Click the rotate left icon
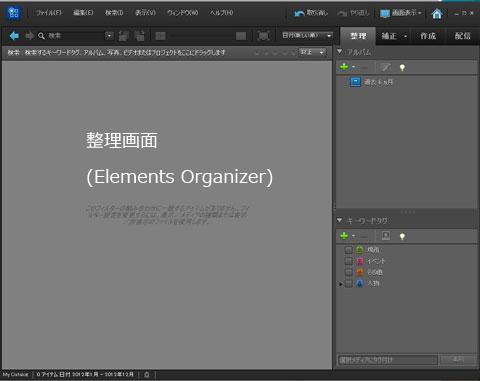 (x=124, y=36)
